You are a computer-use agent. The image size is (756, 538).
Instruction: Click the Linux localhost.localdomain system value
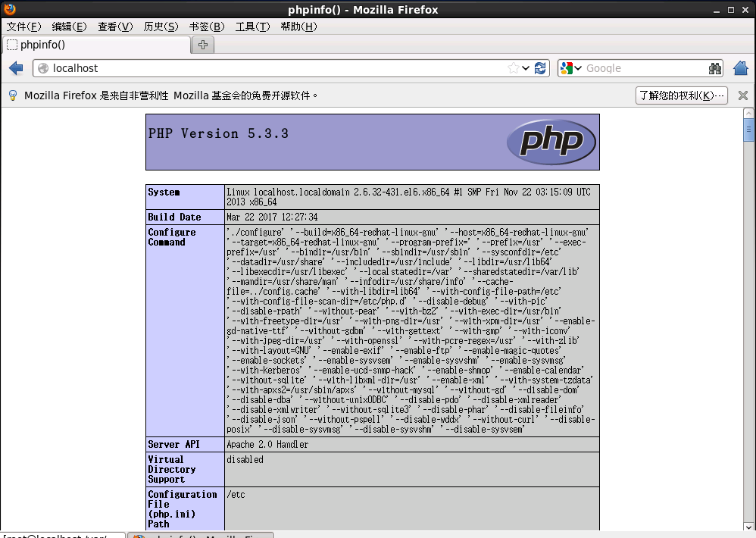coord(409,197)
